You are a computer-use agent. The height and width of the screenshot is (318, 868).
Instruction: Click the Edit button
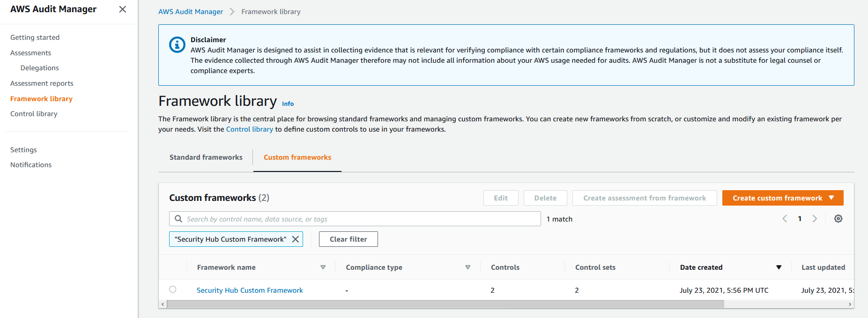coord(501,198)
